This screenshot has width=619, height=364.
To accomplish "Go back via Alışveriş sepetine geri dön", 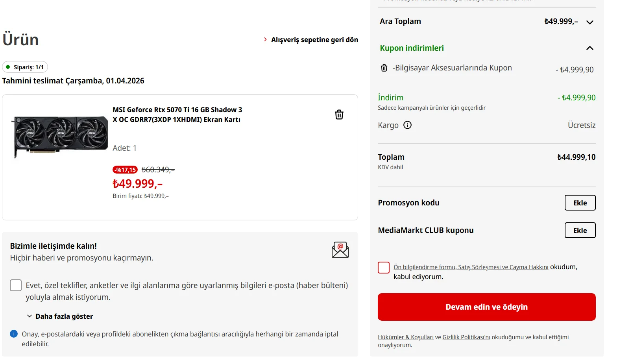I will point(314,40).
